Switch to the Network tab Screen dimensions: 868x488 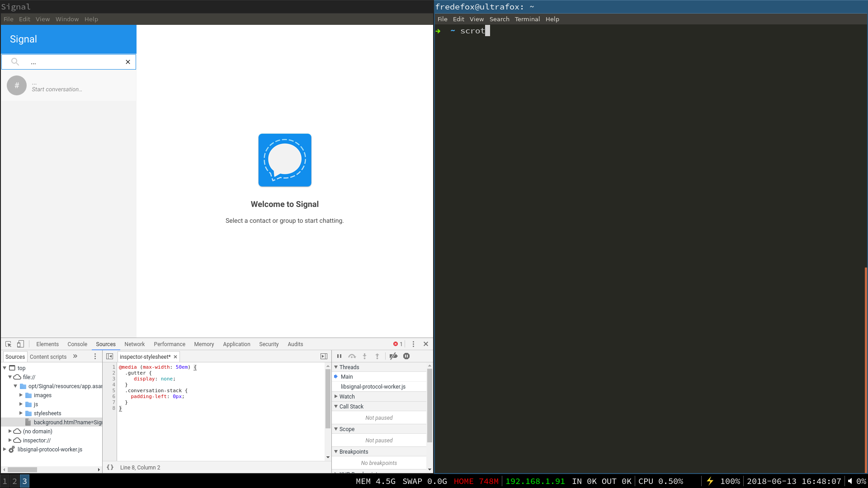click(134, 344)
